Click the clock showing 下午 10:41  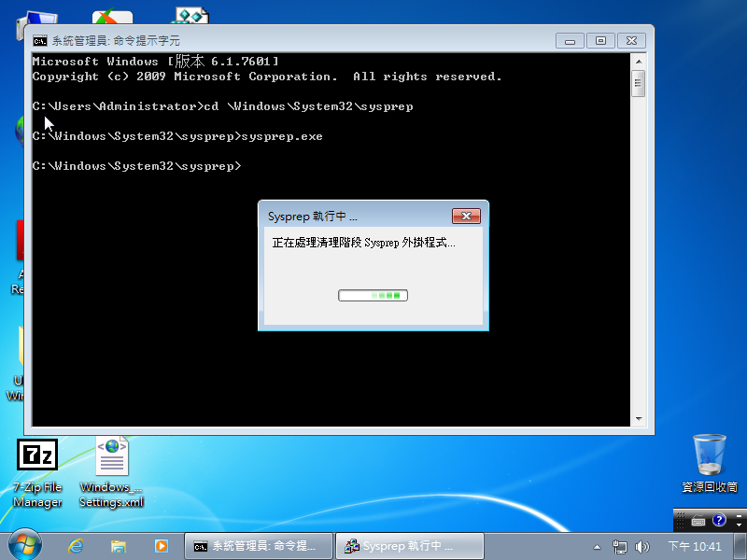click(695, 546)
